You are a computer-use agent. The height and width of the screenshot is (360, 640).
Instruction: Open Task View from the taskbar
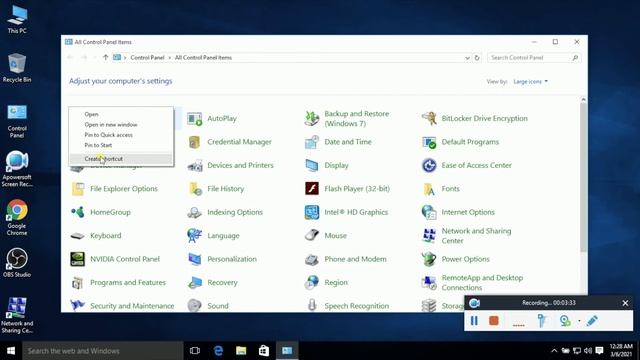click(x=195, y=351)
